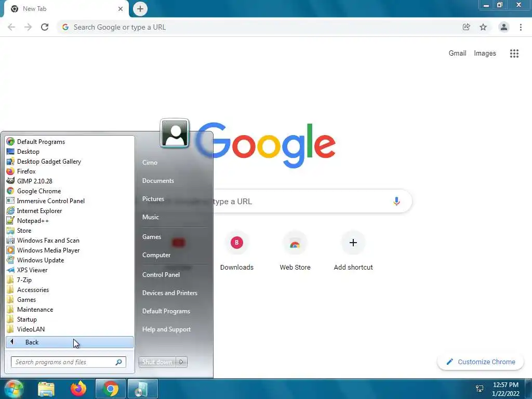Open Pictures from the Start menu
The height and width of the screenshot is (399, 532).
pos(153,199)
